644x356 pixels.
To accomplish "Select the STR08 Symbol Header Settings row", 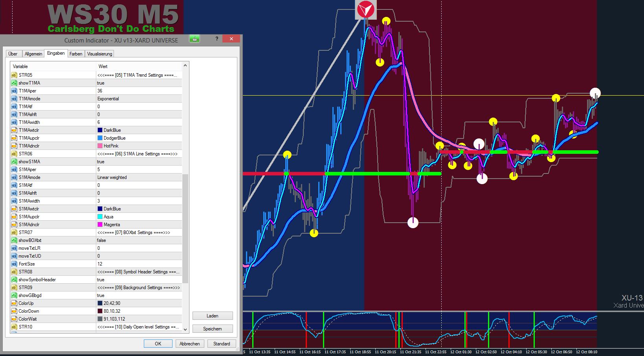I will click(x=96, y=272).
